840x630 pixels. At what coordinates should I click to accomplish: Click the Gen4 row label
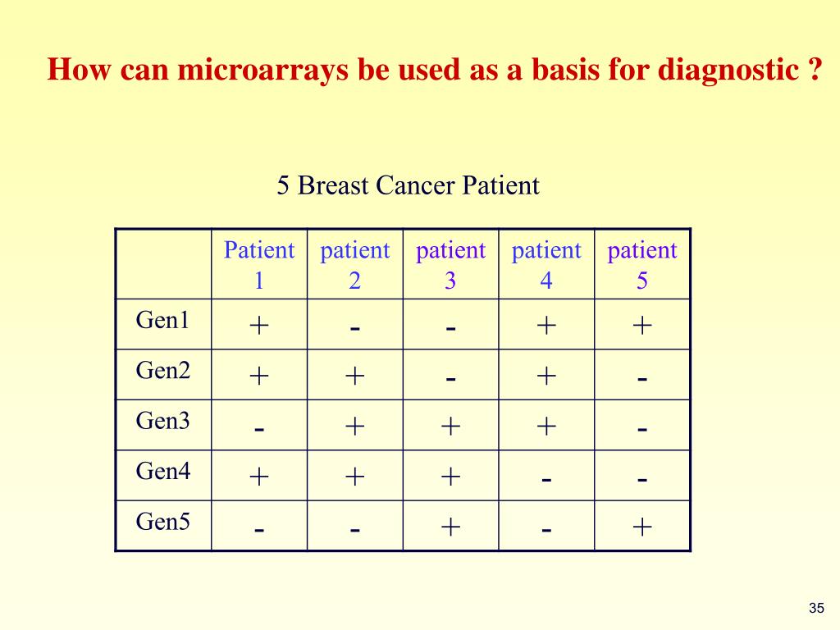tap(163, 472)
